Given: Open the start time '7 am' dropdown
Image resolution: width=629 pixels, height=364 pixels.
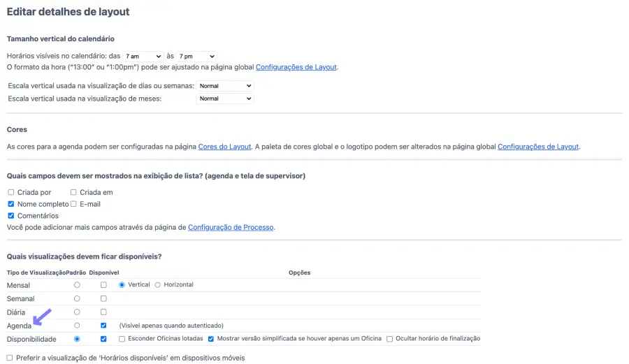Looking at the screenshot, I should click(143, 56).
